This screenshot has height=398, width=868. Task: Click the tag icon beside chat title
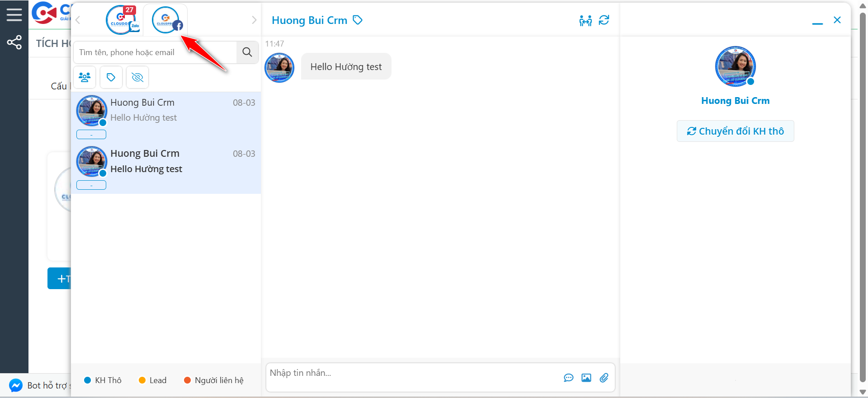(358, 20)
